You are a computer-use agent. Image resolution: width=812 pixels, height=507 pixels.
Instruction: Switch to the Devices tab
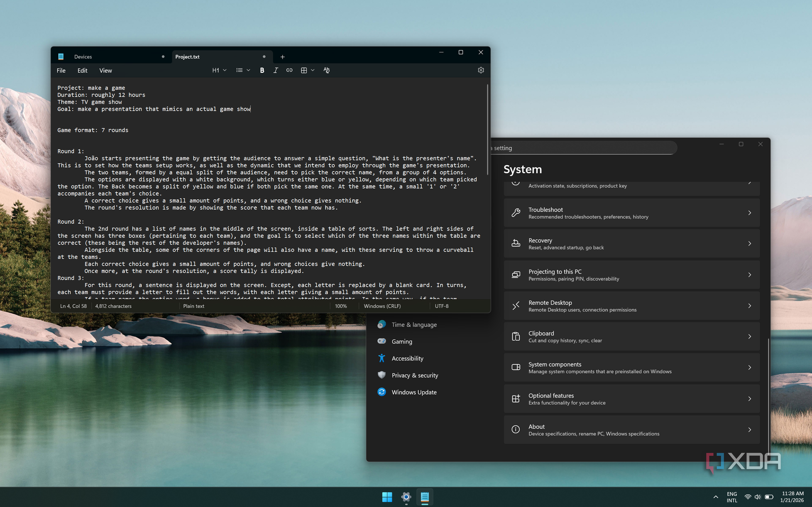click(x=83, y=57)
